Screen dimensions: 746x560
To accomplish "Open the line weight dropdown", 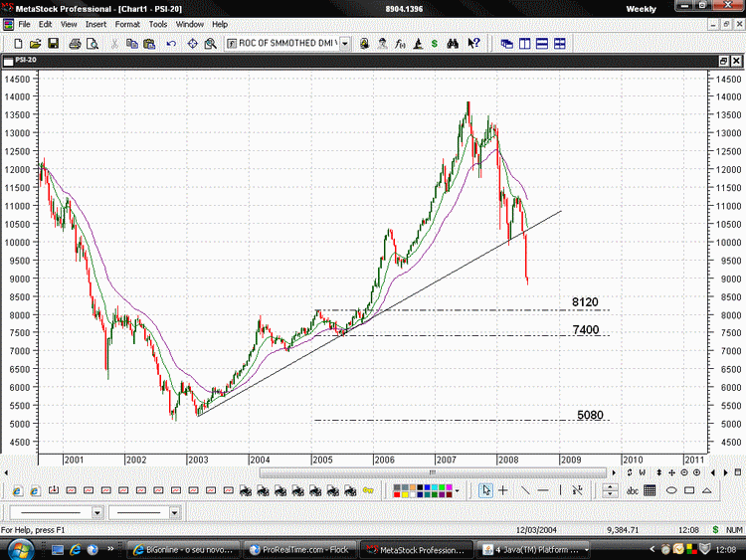I will coord(174,512).
